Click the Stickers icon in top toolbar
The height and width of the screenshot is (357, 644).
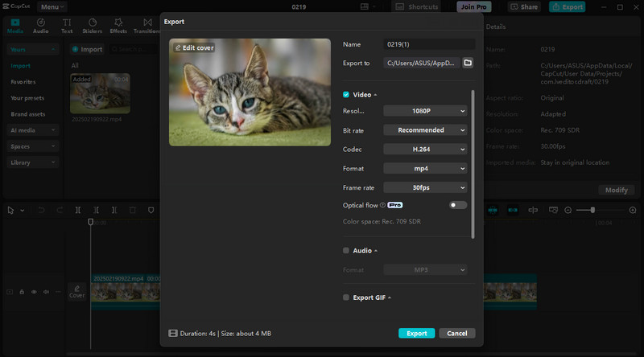click(93, 26)
